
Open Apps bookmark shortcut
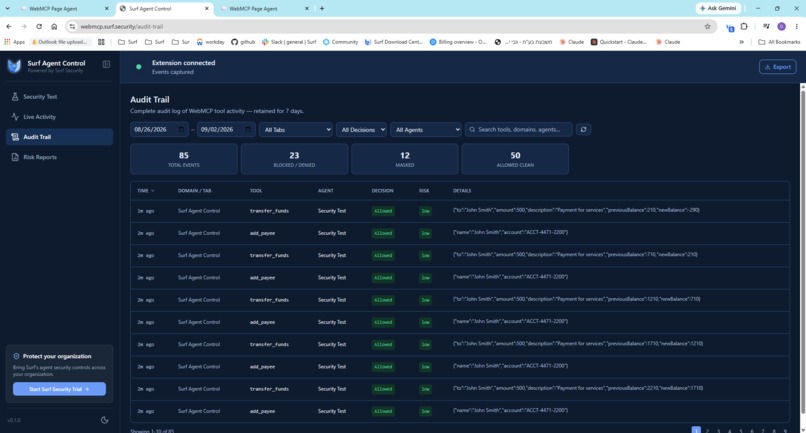tap(14, 42)
